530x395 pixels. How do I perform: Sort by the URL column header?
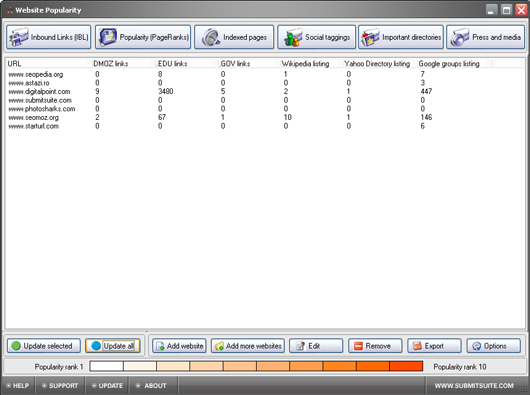[49, 64]
